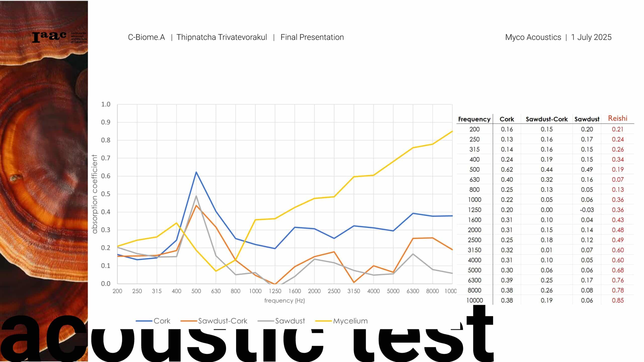The width and height of the screenshot is (644, 362).
Task: Click the Thipnatcha Trivatevorakul author name
Action: click(221, 37)
